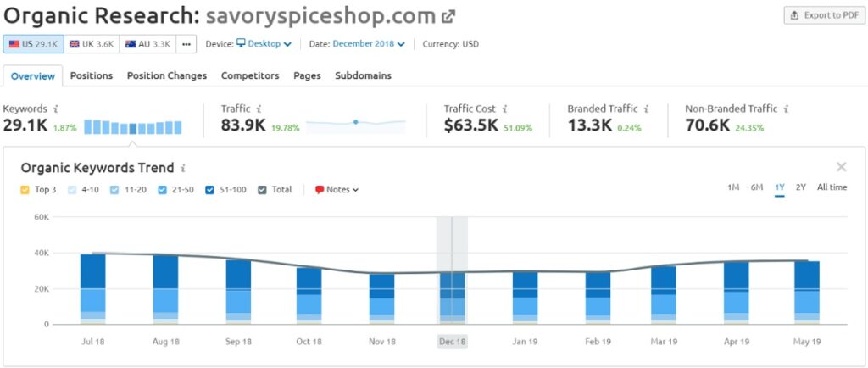The height and width of the screenshot is (368, 868).
Task: Switch to the Positions tab
Action: point(92,75)
